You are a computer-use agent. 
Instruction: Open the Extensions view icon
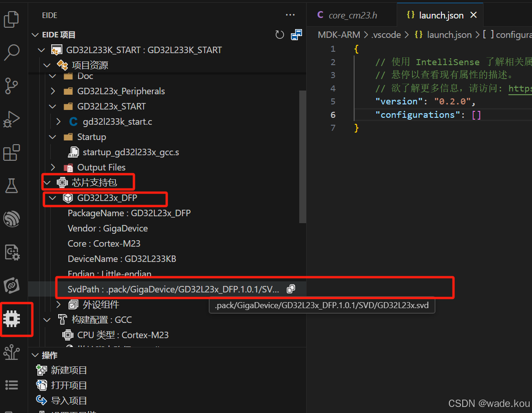(x=11, y=152)
